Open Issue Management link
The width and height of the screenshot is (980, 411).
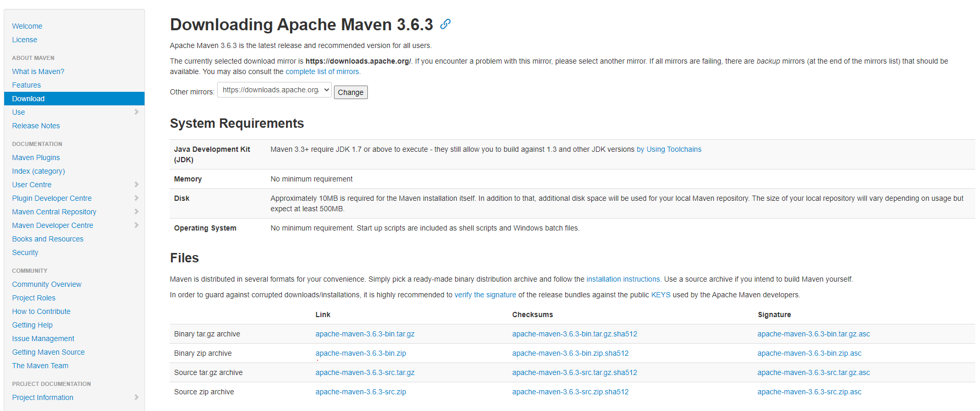(43, 339)
